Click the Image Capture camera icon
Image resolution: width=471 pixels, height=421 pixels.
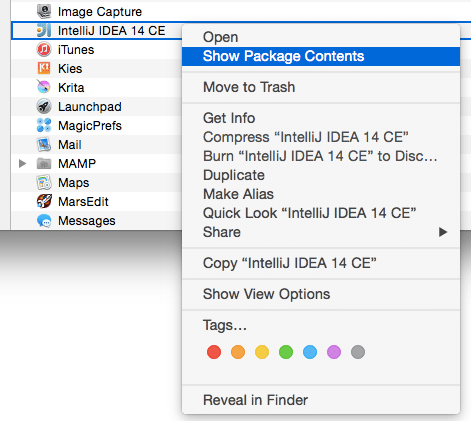coord(44,11)
